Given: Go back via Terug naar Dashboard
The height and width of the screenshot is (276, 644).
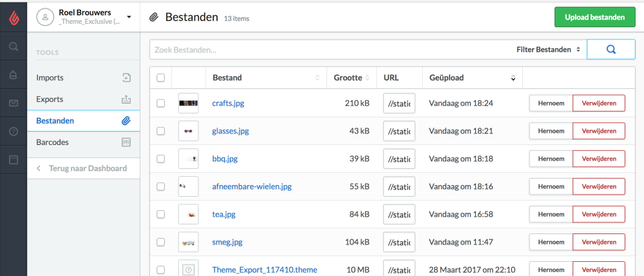Looking at the screenshot, I should (x=83, y=168).
